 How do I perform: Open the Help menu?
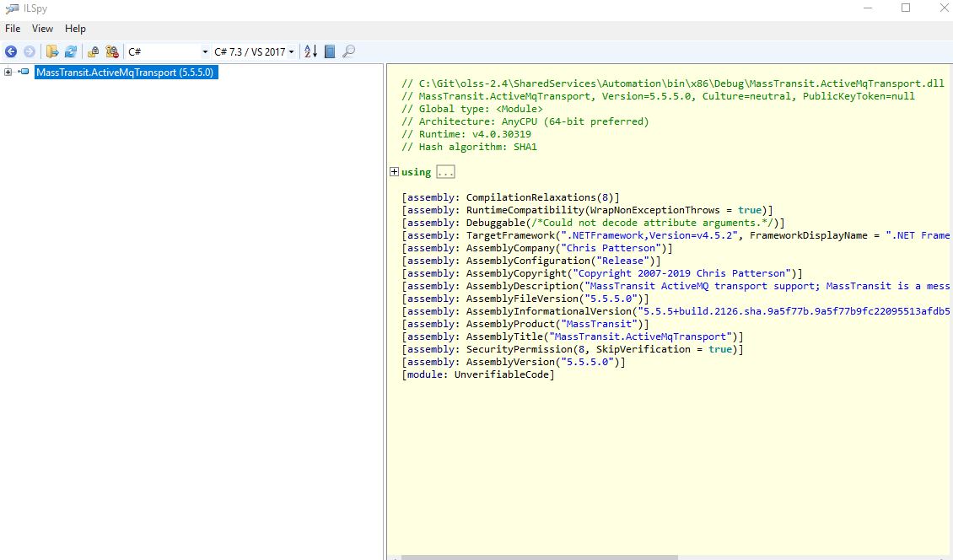pos(75,28)
